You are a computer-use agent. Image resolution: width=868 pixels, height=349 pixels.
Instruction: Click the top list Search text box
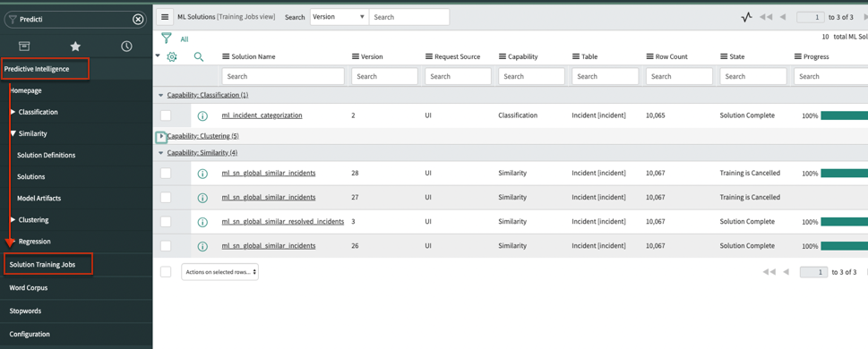409,17
